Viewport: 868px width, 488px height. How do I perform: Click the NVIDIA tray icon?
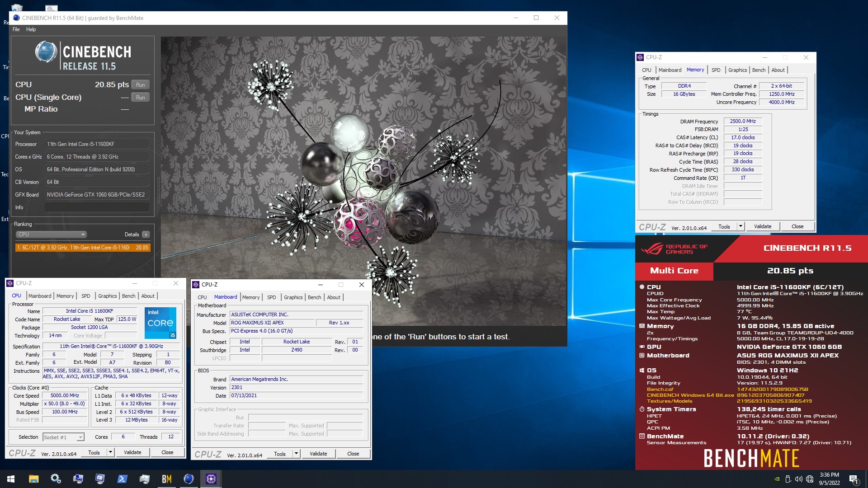coord(777,479)
